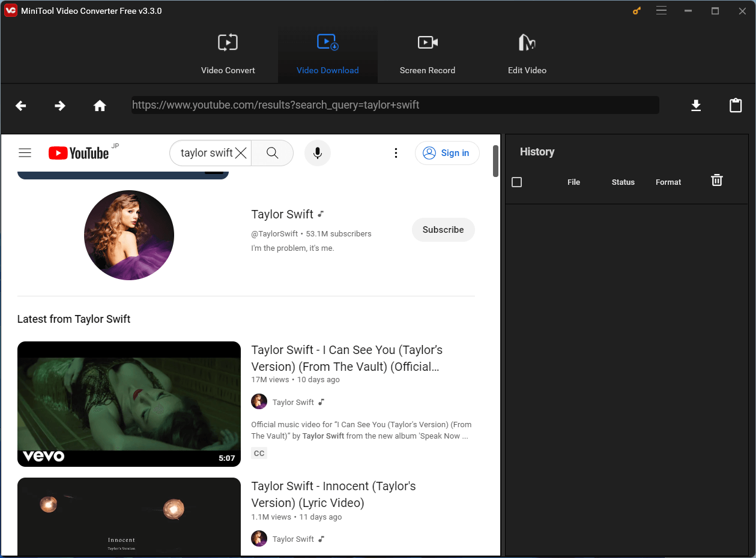Click the paste URL clipboard icon
The height and width of the screenshot is (558, 756).
(736, 106)
